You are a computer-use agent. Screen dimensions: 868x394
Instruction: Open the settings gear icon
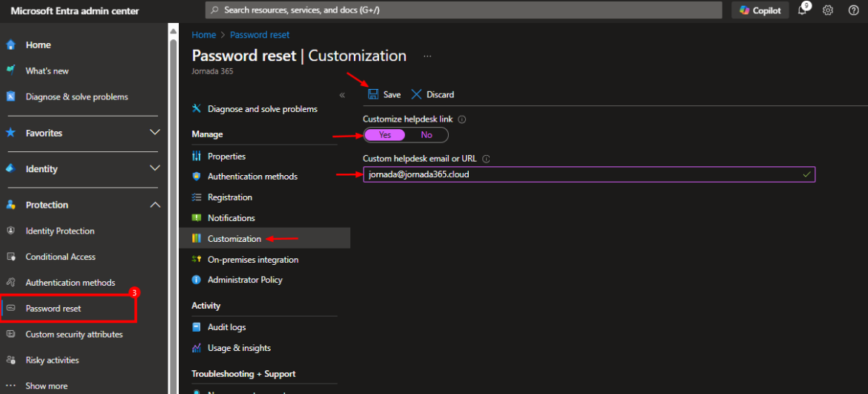click(x=828, y=10)
